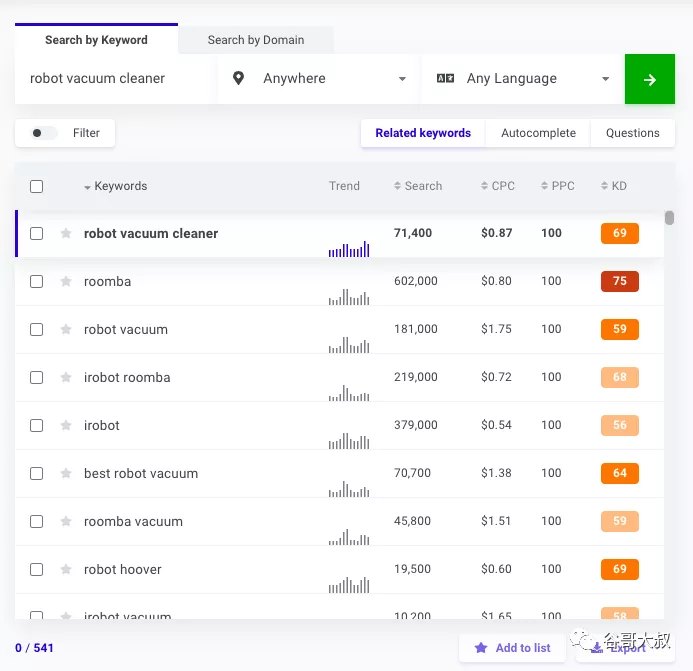Switch to Search by Domain tab
The width and height of the screenshot is (693, 671).
click(256, 40)
